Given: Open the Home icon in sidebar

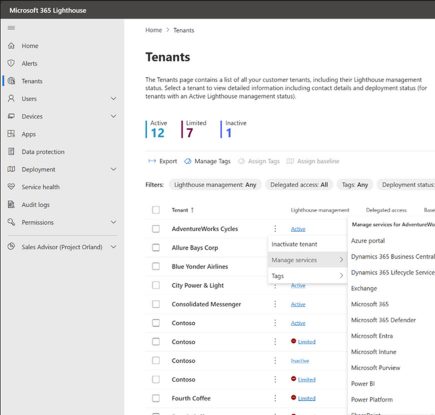Looking at the screenshot, I should [11, 46].
